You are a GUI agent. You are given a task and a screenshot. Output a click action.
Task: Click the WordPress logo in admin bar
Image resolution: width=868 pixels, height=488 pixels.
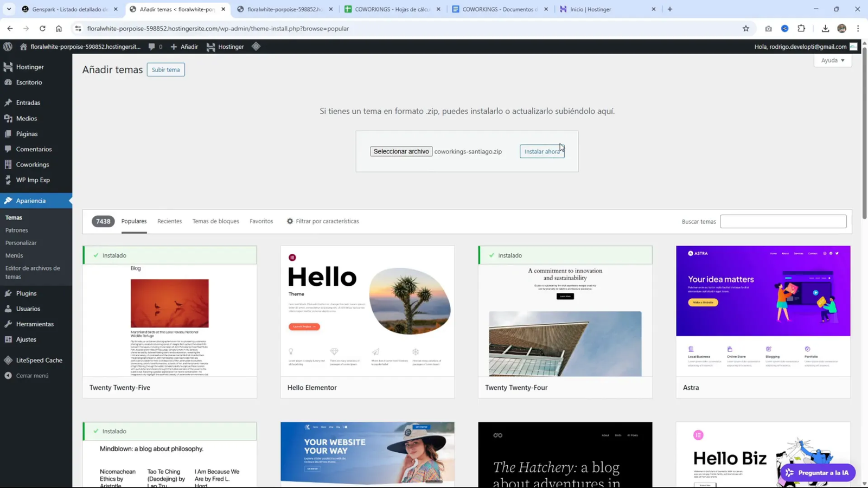pyautogui.click(x=8, y=47)
